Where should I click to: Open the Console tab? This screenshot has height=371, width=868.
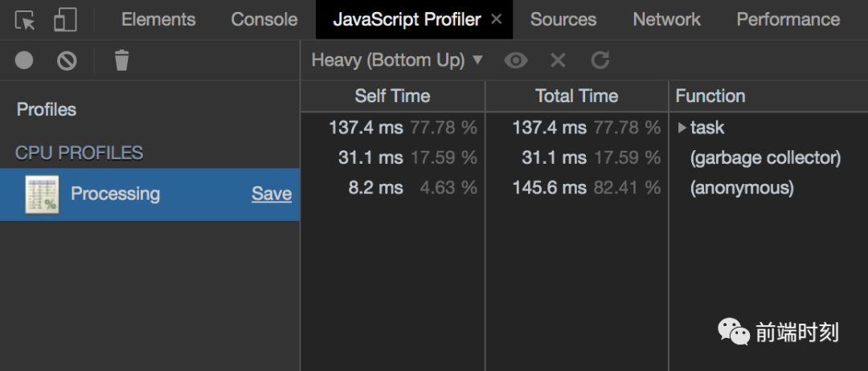click(x=264, y=20)
